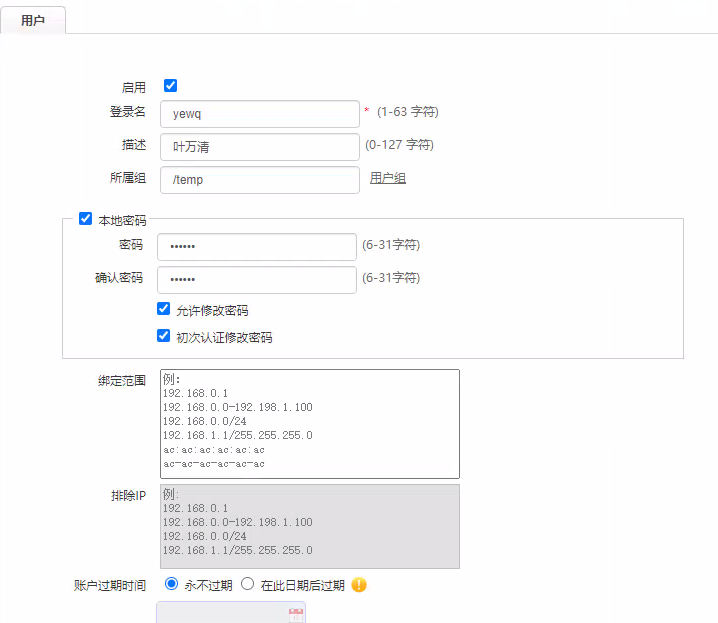
Task: Click the 本地密码 legend label text
Action: tap(122, 220)
